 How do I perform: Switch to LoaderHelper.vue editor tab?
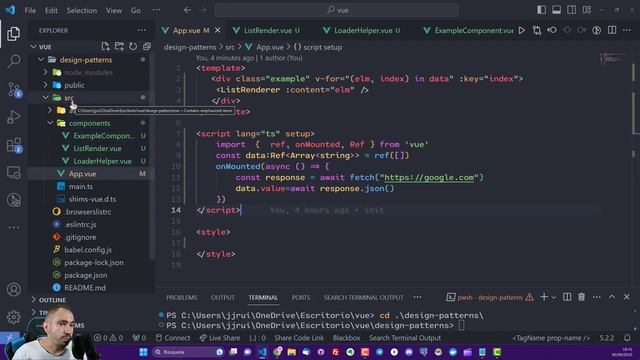(x=363, y=30)
